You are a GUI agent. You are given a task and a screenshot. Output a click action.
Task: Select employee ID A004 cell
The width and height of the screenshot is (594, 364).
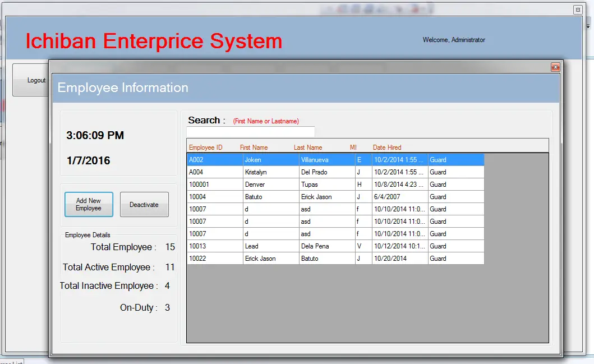(x=215, y=172)
